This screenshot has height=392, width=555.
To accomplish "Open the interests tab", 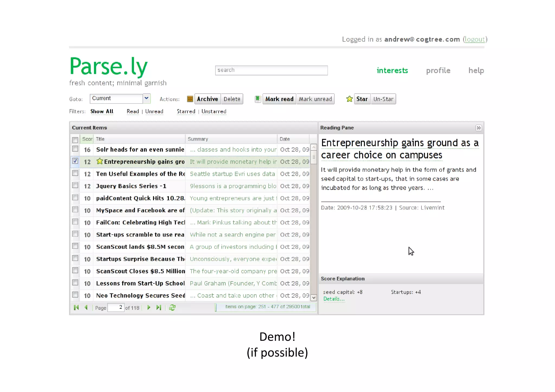I will [392, 70].
